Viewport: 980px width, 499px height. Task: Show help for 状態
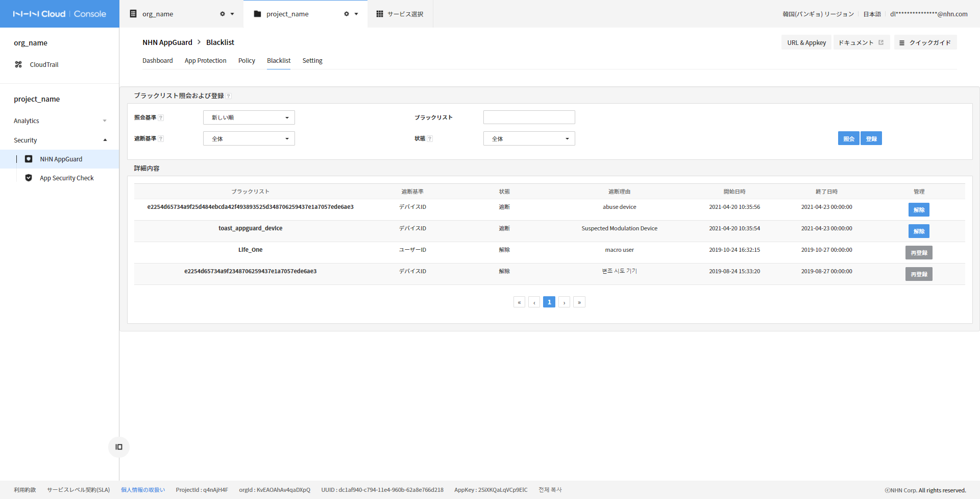pyautogui.click(x=430, y=138)
